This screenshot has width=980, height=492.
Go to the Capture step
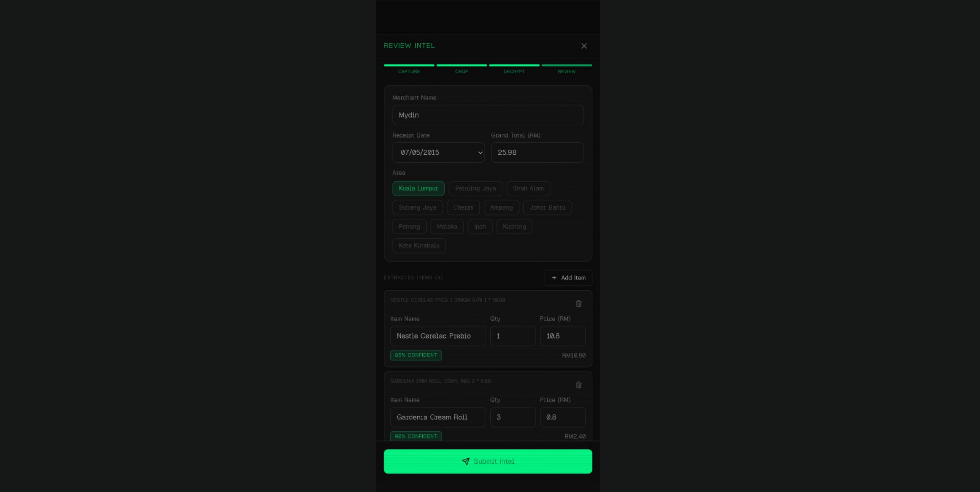[x=409, y=69]
